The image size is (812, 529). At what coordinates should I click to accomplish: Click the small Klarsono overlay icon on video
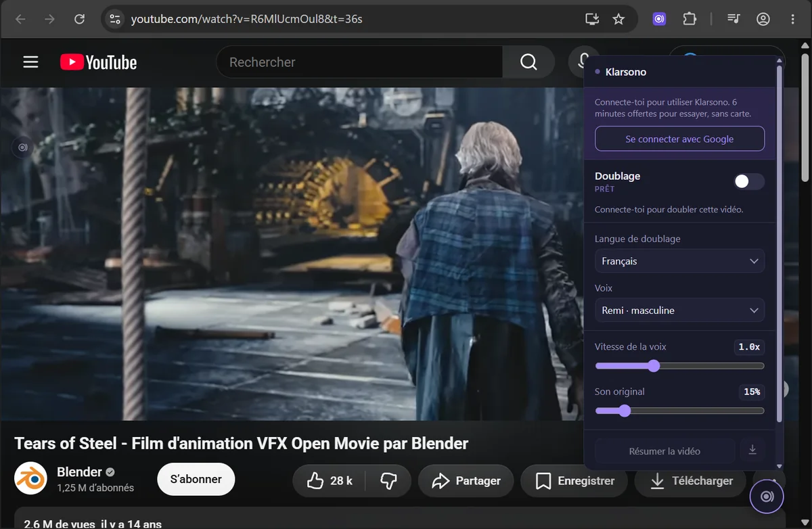pos(22,147)
